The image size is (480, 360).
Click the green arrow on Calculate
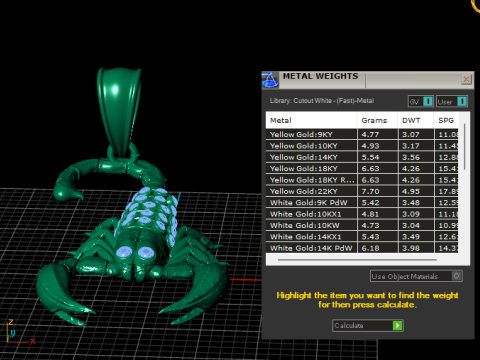pyautogui.click(x=397, y=325)
